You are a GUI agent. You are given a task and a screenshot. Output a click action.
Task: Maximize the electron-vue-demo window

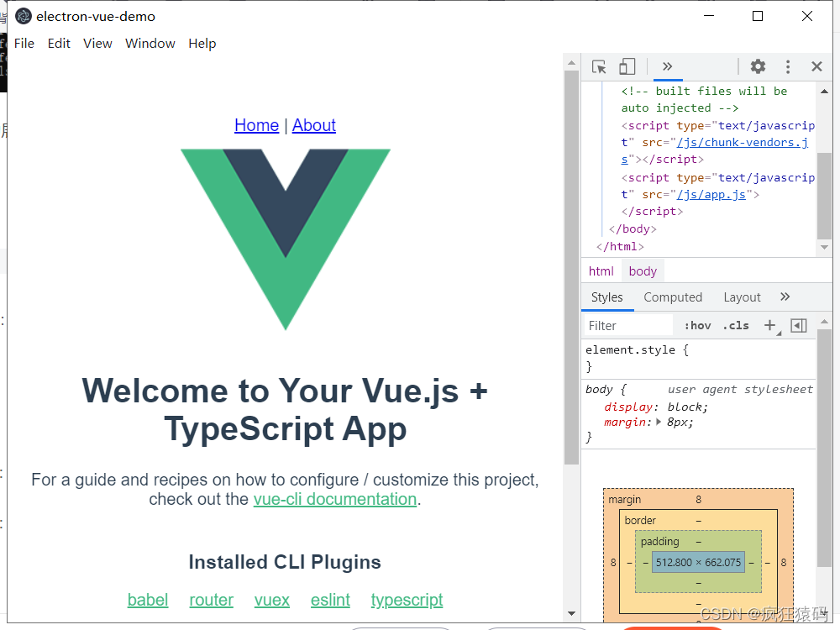click(758, 16)
